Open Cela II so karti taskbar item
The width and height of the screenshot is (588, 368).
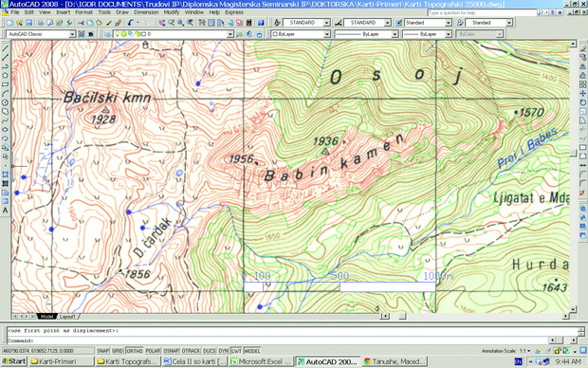[195, 361]
